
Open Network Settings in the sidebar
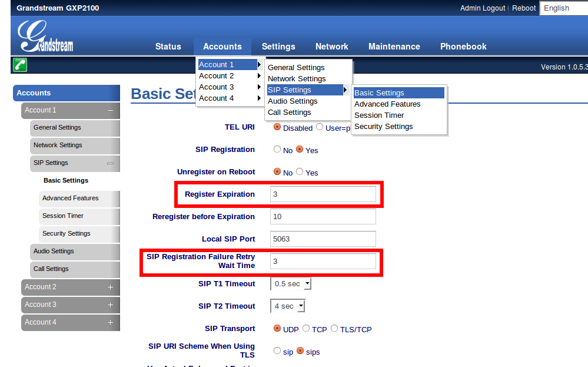75,146
